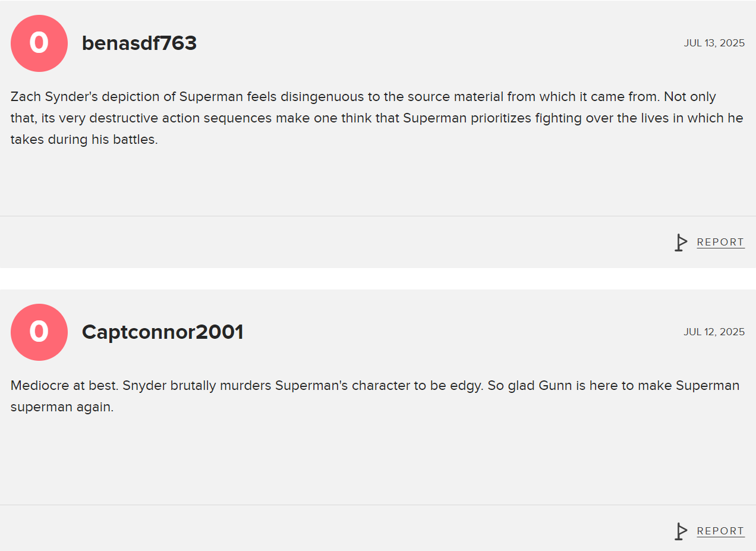Click the text "superman again."
756x551 pixels.
pyautogui.click(x=62, y=407)
